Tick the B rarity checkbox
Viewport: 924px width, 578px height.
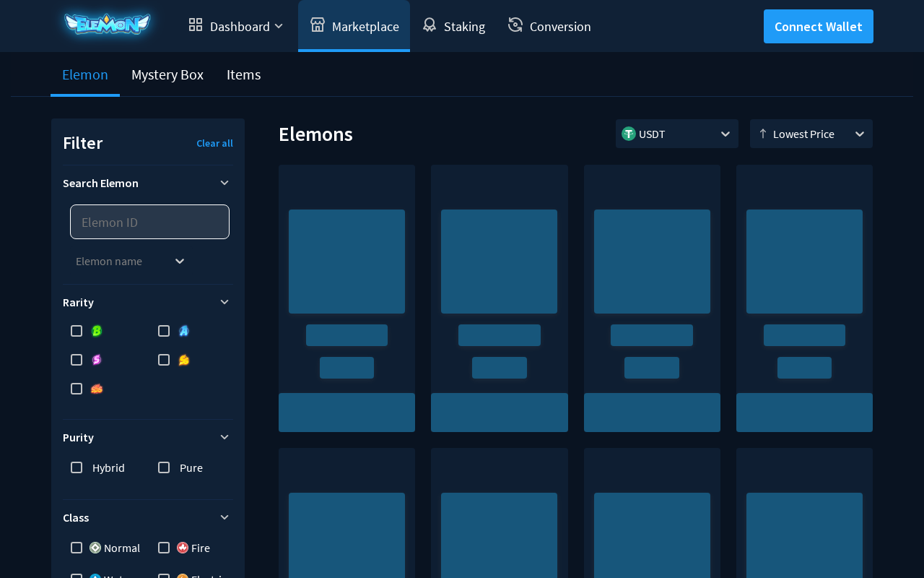click(x=77, y=331)
